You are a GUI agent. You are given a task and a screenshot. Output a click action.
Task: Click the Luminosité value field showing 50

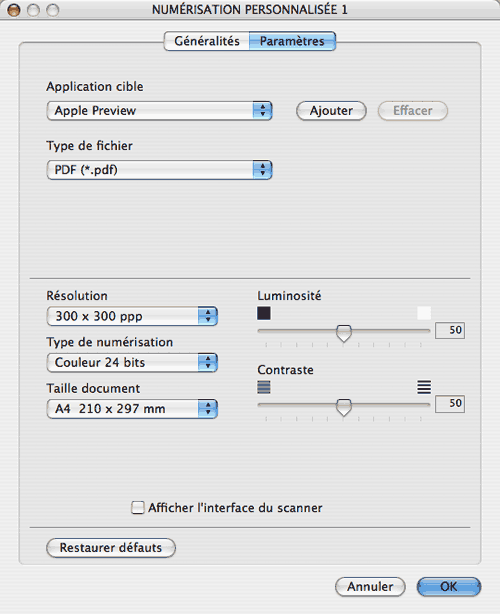coord(450,330)
